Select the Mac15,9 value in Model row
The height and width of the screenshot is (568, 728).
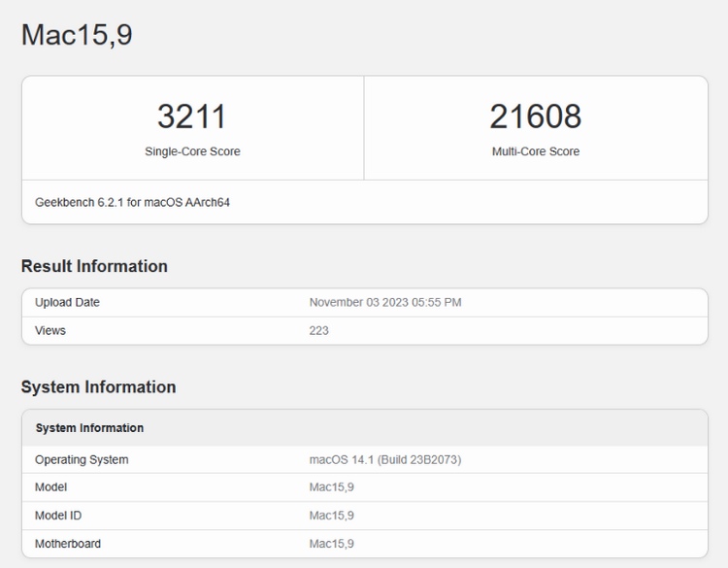tap(331, 487)
